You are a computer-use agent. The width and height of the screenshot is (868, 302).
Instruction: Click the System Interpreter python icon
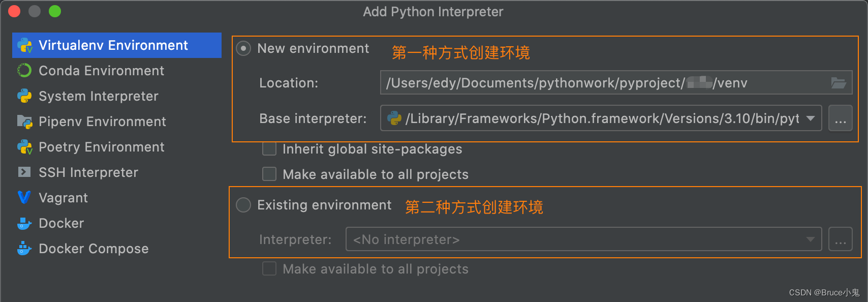tap(24, 96)
